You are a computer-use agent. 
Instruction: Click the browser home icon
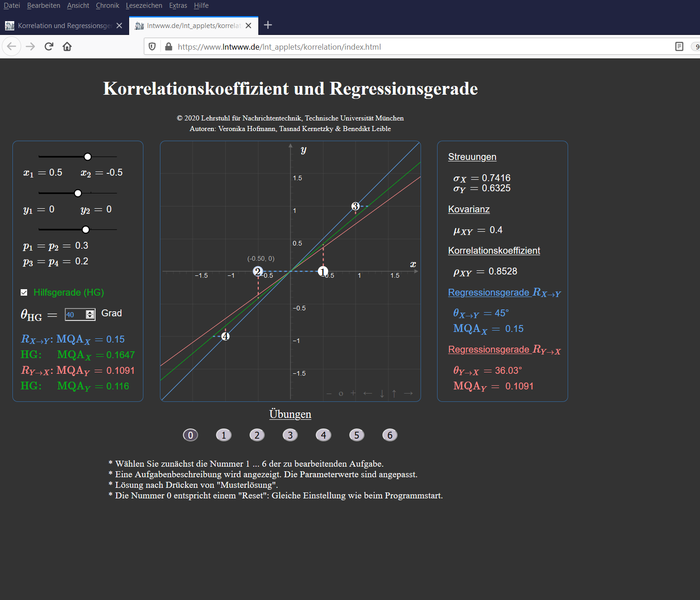pos(67,46)
